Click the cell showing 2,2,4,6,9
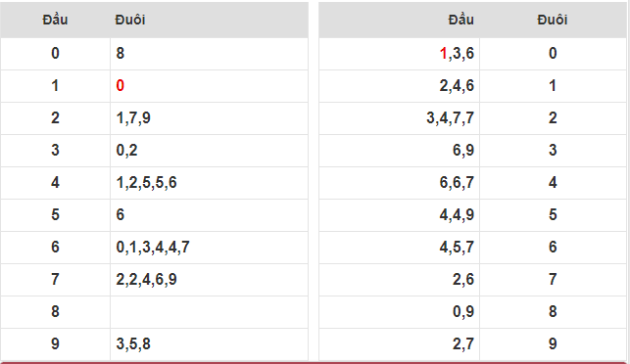 tap(209, 279)
